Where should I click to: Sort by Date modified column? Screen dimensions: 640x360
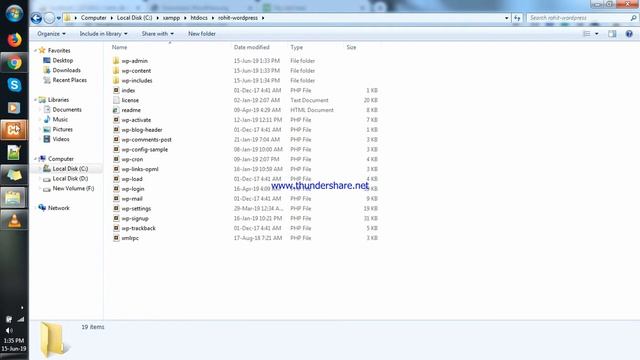pos(251,47)
